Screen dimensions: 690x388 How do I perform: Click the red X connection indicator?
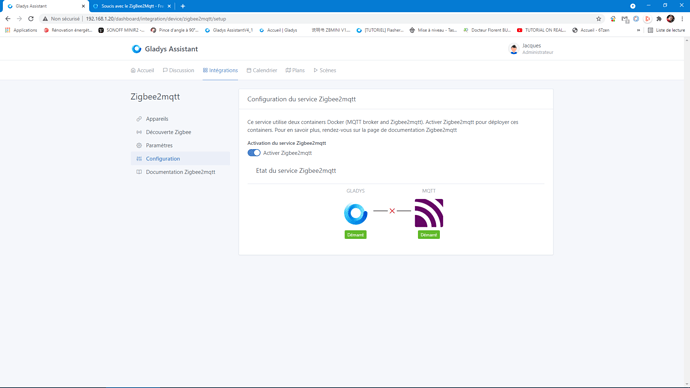pos(392,211)
